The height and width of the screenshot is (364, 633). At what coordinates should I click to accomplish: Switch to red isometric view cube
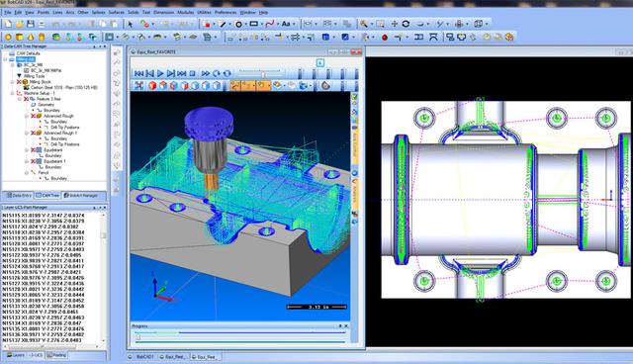point(152,85)
